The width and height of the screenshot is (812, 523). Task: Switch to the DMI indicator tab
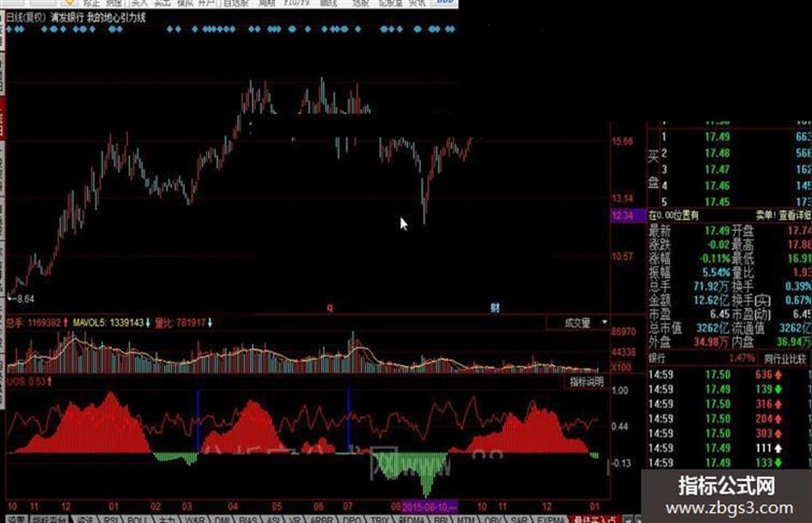(x=223, y=519)
